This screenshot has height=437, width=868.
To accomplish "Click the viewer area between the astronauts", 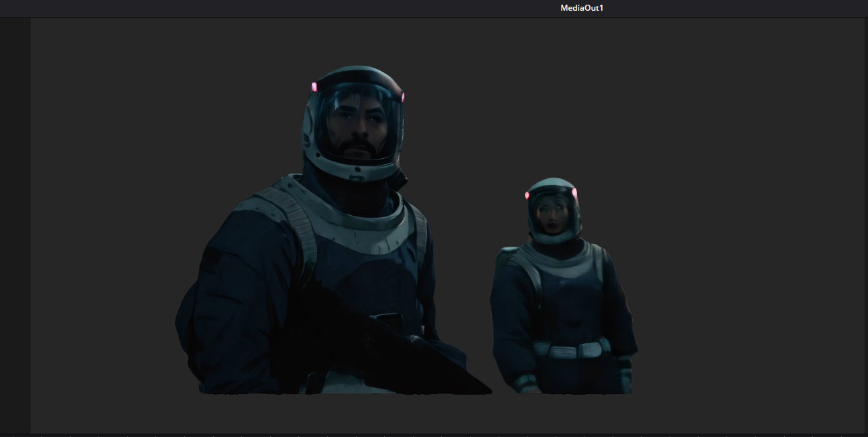I will 462,235.
